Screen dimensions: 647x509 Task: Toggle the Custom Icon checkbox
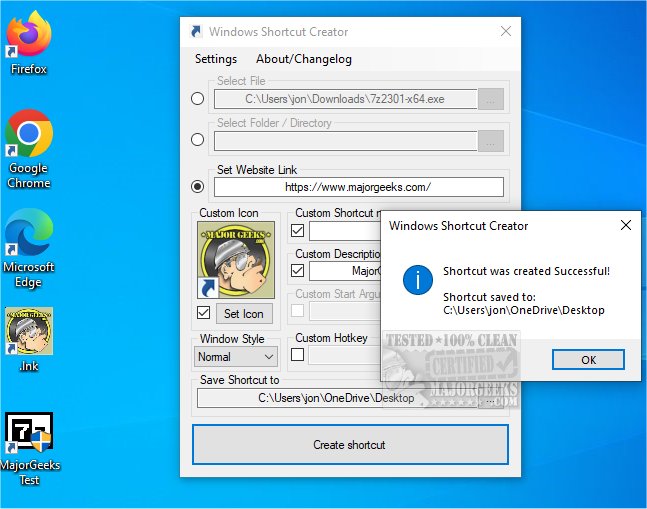(x=203, y=313)
